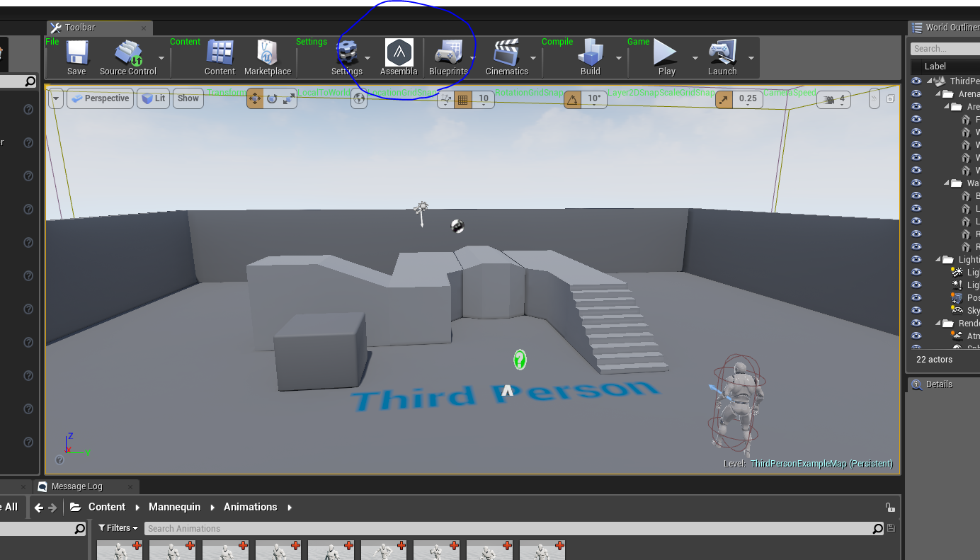Open the rotation snap 10° dropdown
Viewport: 980px width, 560px height.
(x=594, y=100)
